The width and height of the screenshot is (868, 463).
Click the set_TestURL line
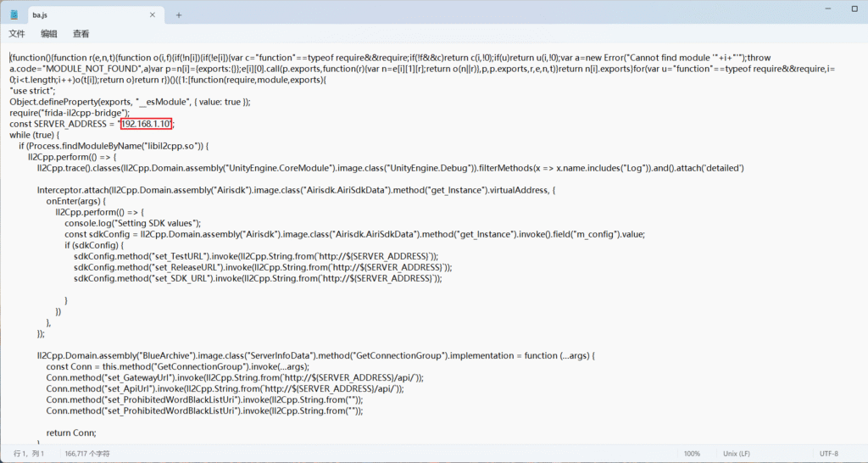pos(256,256)
